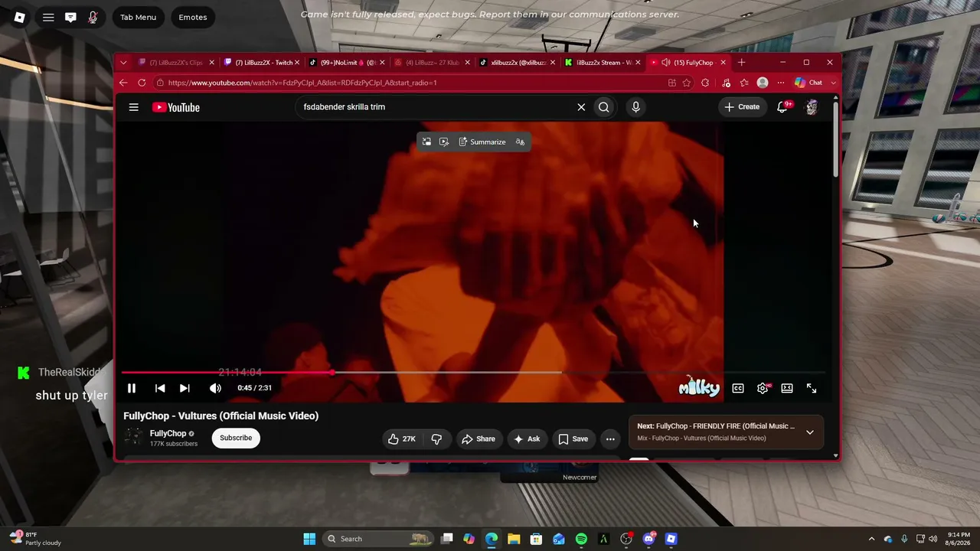The image size is (980, 551).
Task: Open the Windows Start menu
Action: pos(309,539)
